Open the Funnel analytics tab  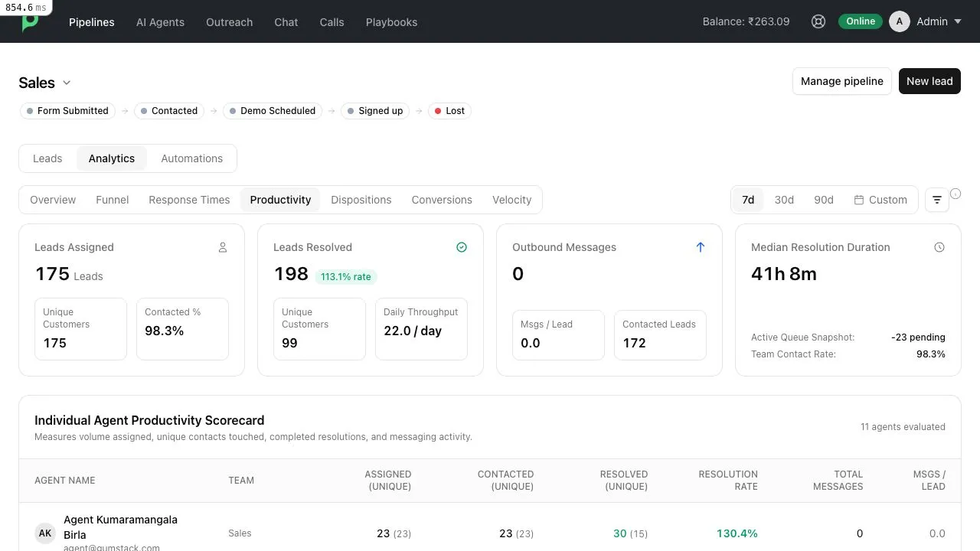pos(112,200)
